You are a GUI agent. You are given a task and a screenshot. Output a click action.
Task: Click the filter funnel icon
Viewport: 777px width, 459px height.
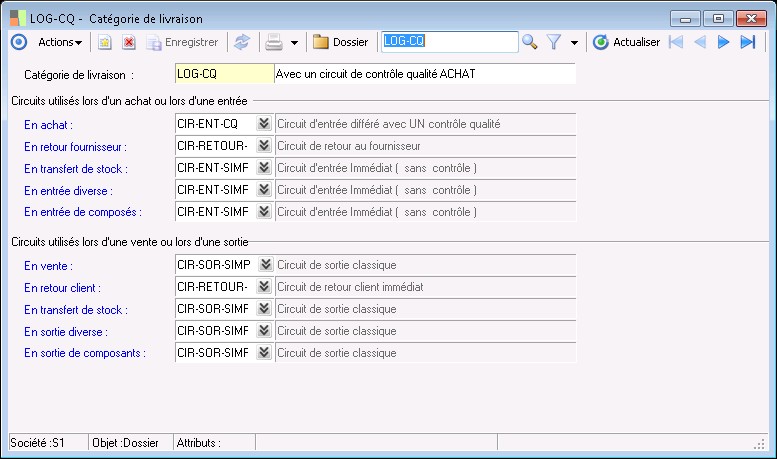click(x=554, y=42)
